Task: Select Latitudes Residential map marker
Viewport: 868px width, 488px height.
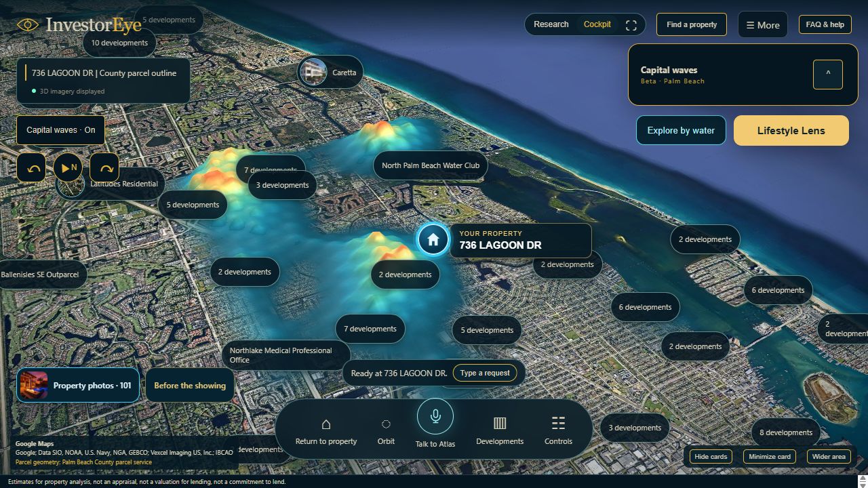Action: pyautogui.click(x=111, y=184)
